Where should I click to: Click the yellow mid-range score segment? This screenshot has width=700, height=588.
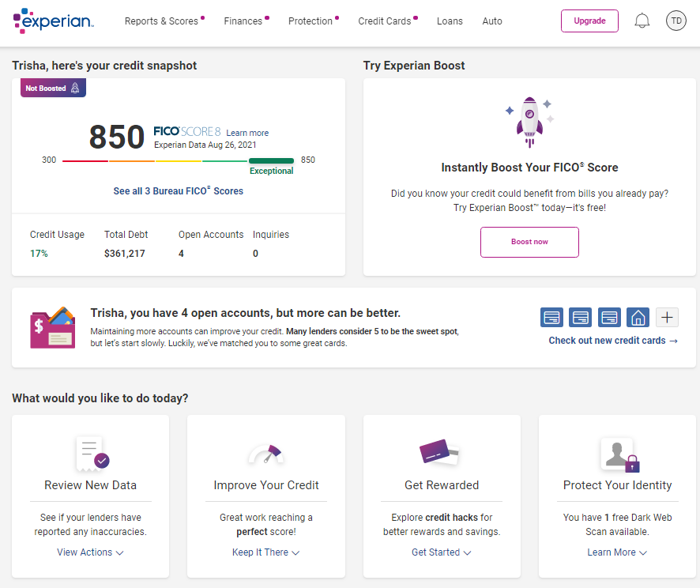[179, 160]
